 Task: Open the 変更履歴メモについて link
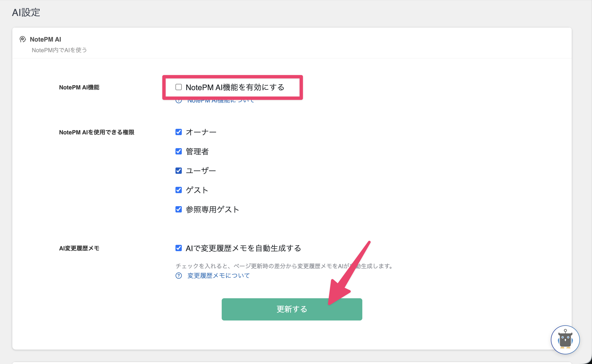coord(219,276)
